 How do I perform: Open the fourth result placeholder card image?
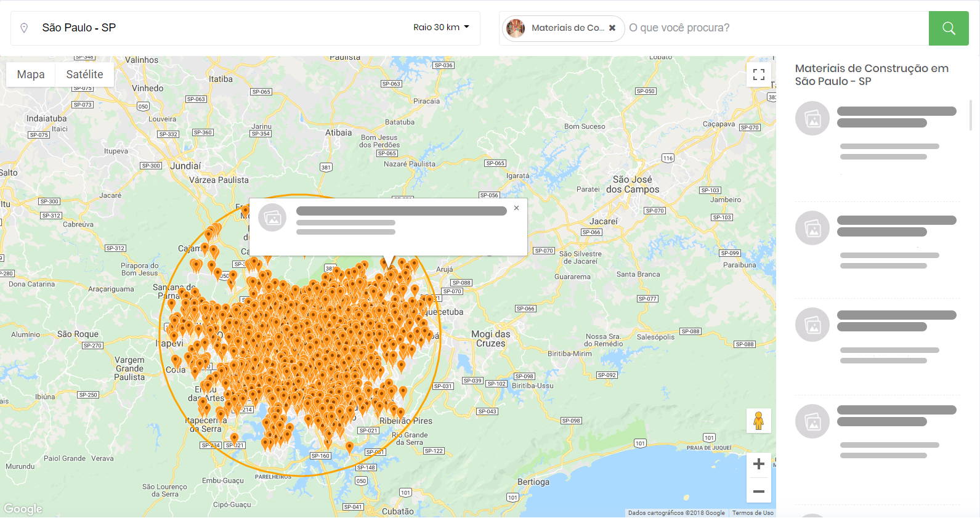tap(812, 421)
